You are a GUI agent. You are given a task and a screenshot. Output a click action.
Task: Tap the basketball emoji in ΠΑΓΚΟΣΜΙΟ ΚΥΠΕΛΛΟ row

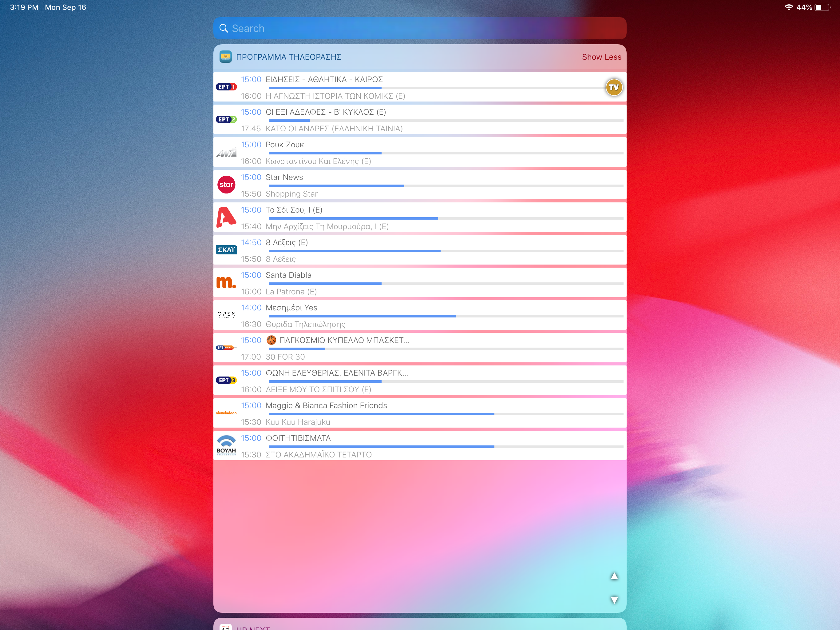tap(271, 341)
